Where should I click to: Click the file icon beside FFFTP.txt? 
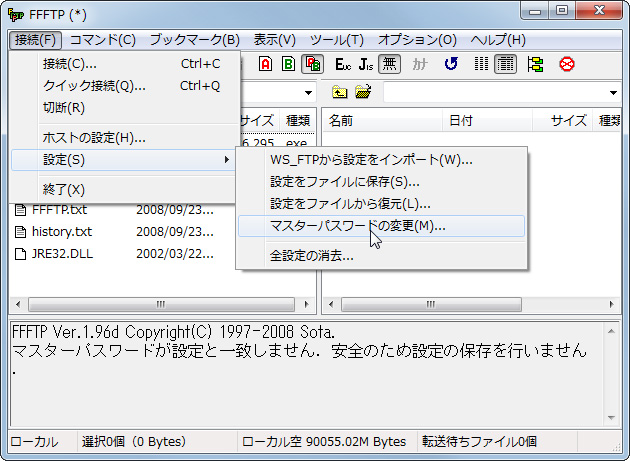coord(20,210)
